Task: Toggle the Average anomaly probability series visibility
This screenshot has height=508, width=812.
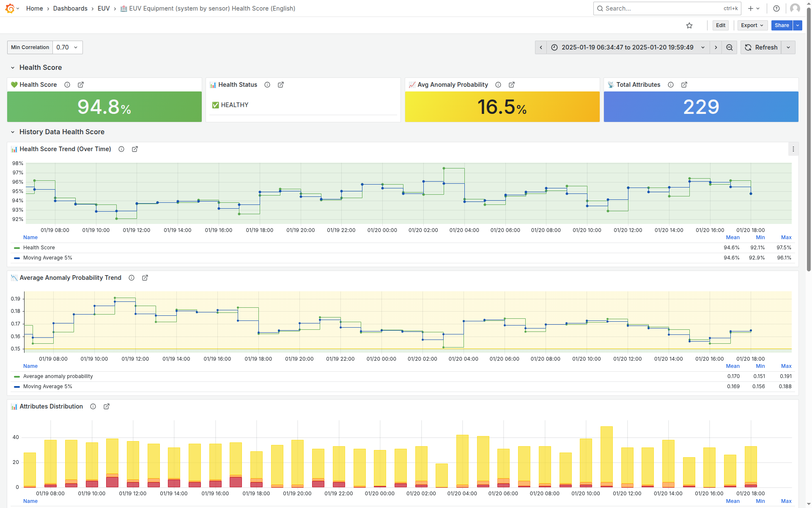Action: 58,376
